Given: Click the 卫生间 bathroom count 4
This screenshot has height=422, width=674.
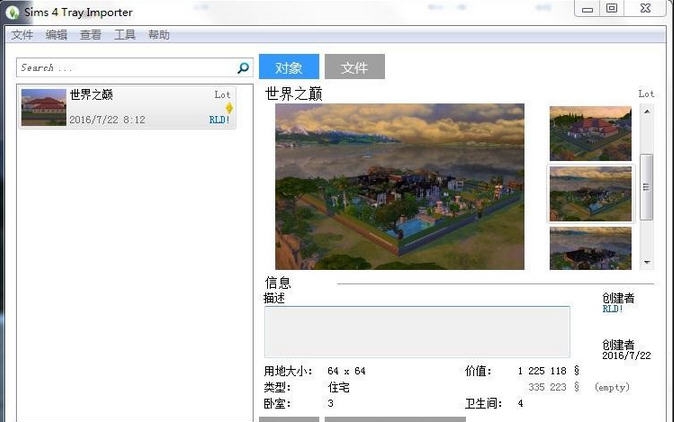Looking at the screenshot, I should pos(521,404).
